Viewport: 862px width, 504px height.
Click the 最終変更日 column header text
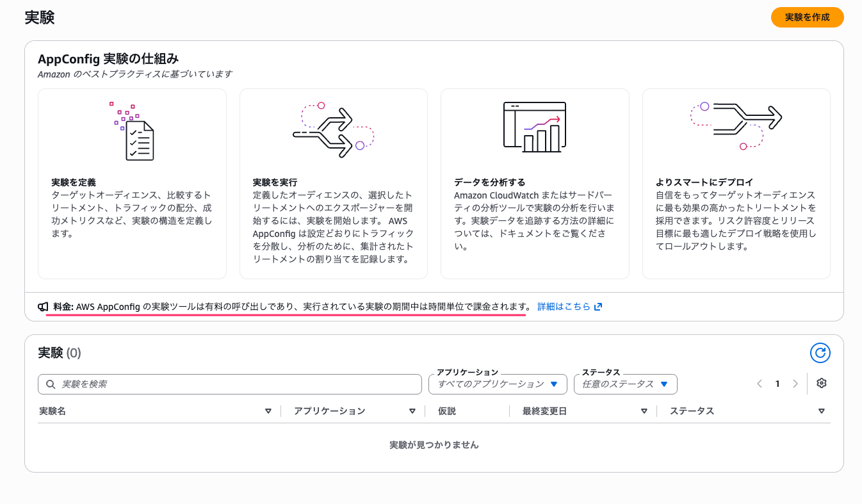pyautogui.click(x=544, y=411)
